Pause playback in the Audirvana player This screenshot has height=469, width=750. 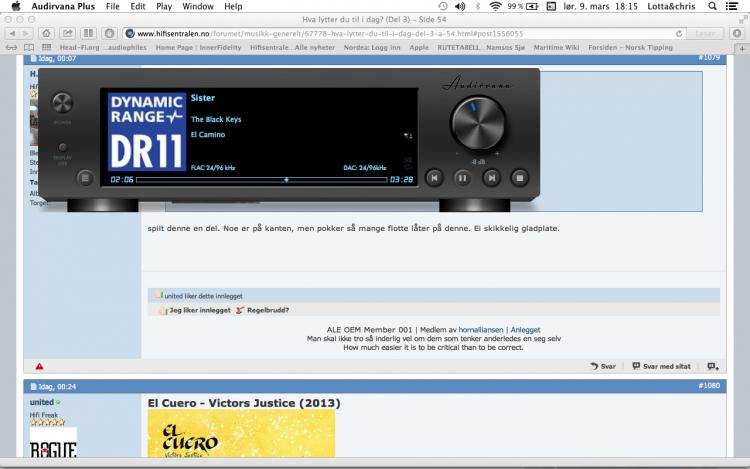click(x=462, y=178)
